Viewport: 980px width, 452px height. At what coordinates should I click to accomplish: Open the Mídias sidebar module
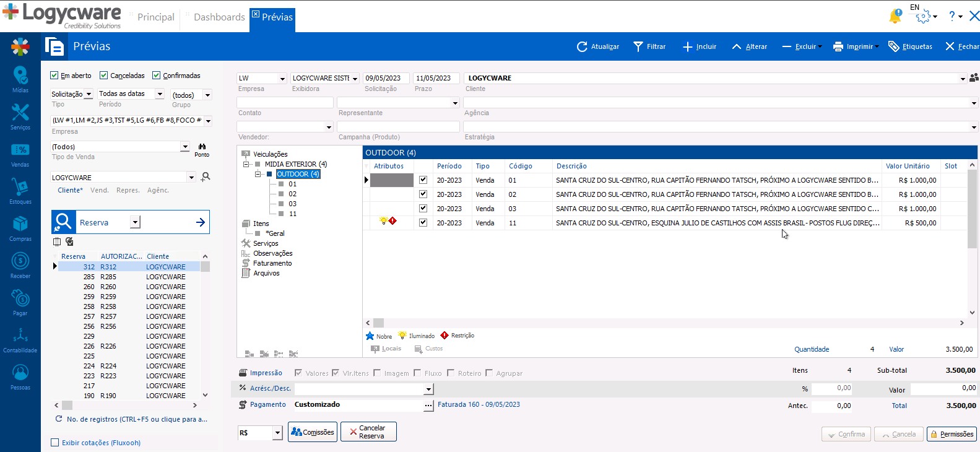click(x=20, y=79)
